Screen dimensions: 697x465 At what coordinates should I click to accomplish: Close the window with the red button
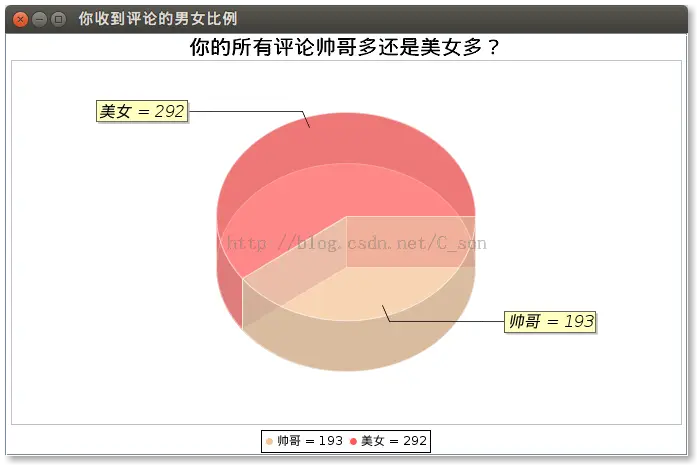20,20
